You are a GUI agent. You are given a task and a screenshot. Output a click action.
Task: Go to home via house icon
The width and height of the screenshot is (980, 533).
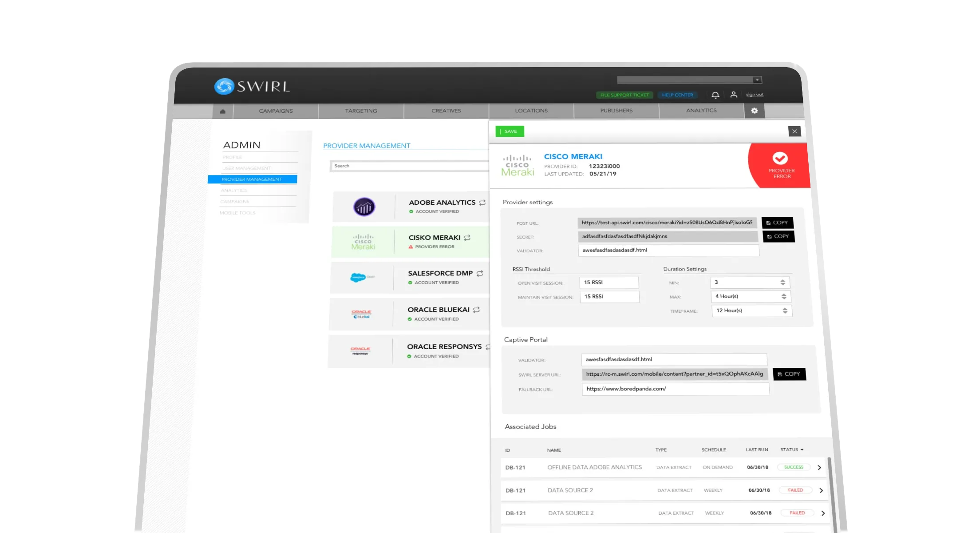click(x=223, y=111)
